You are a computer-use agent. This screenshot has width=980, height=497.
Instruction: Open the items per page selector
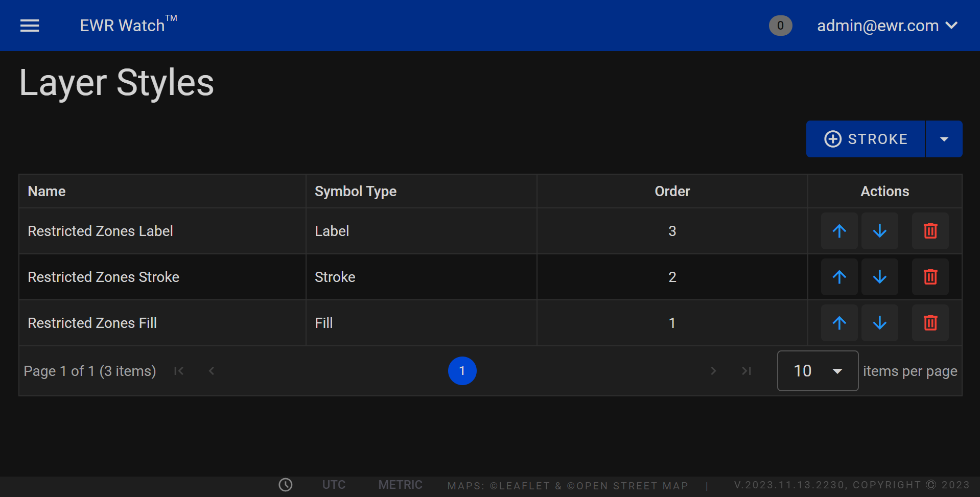tap(818, 371)
